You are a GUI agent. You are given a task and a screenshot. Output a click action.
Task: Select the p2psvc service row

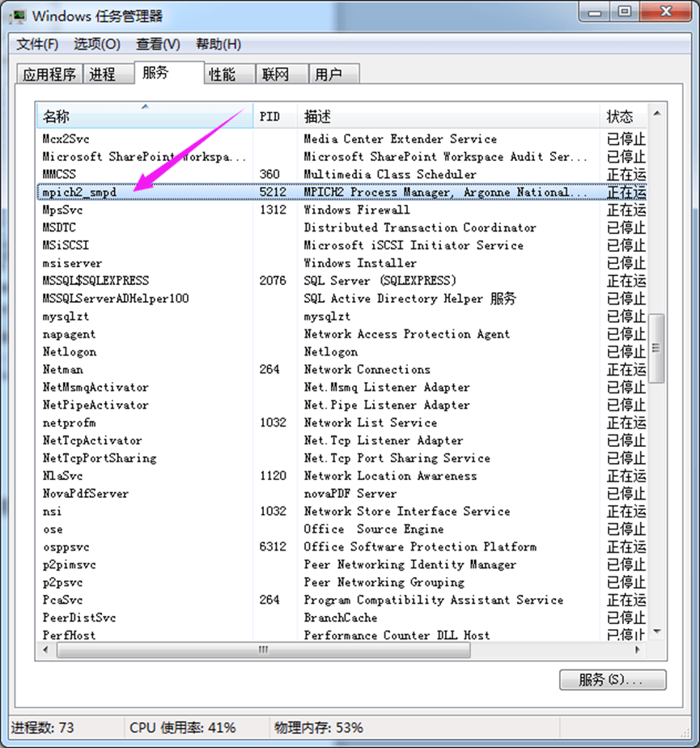[x=342, y=582]
